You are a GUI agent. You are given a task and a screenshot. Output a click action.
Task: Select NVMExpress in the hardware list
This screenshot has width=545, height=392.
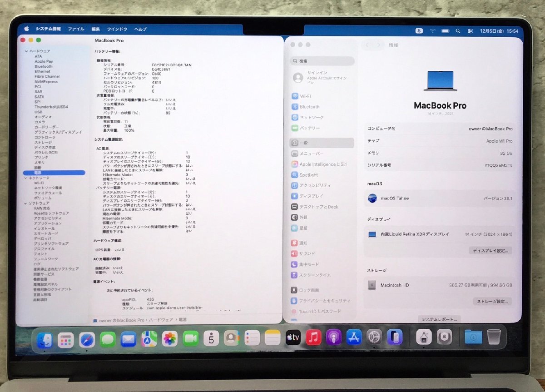click(46, 82)
